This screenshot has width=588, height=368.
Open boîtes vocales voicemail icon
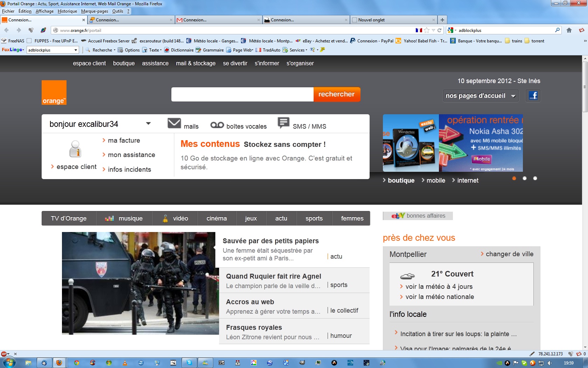click(x=217, y=125)
